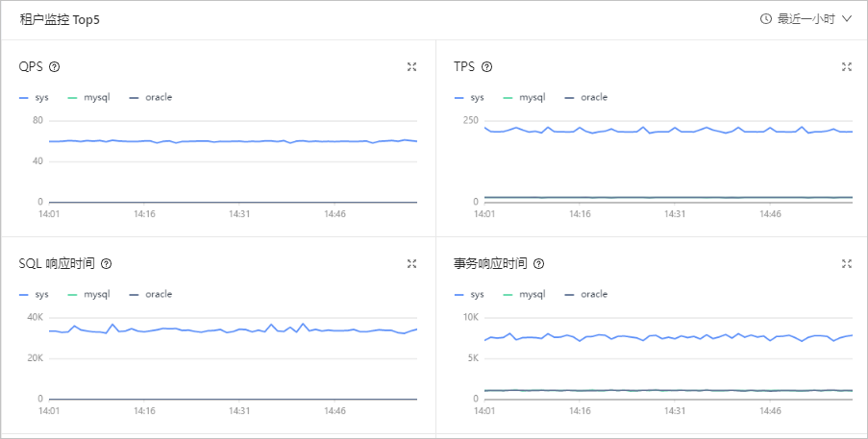Click the TPS chart title
The width and height of the screenshot is (868, 439).
pyautogui.click(x=464, y=67)
